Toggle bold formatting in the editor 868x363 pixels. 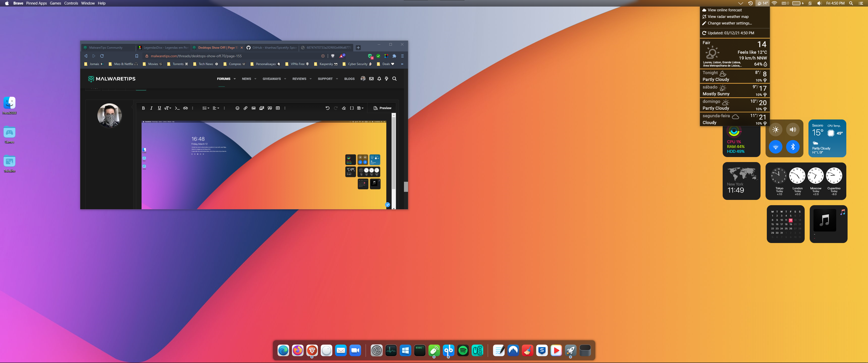(x=143, y=108)
